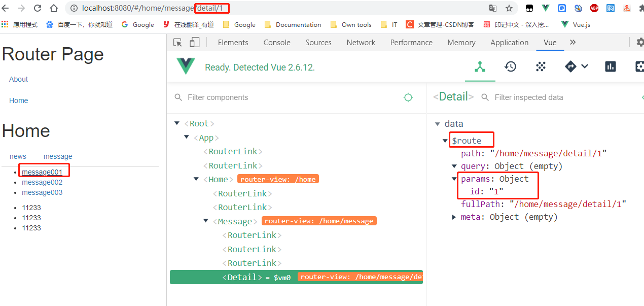Expand the meta object

click(454, 217)
